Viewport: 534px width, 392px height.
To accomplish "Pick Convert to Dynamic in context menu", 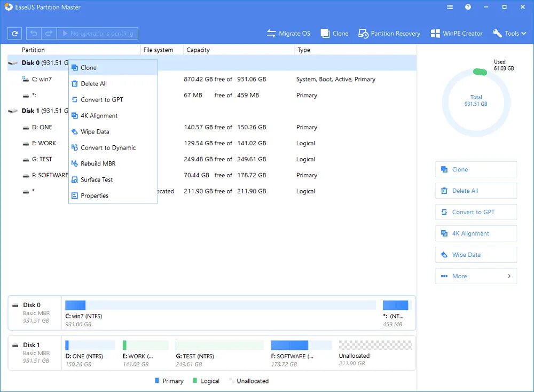I will tap(113, 147).
